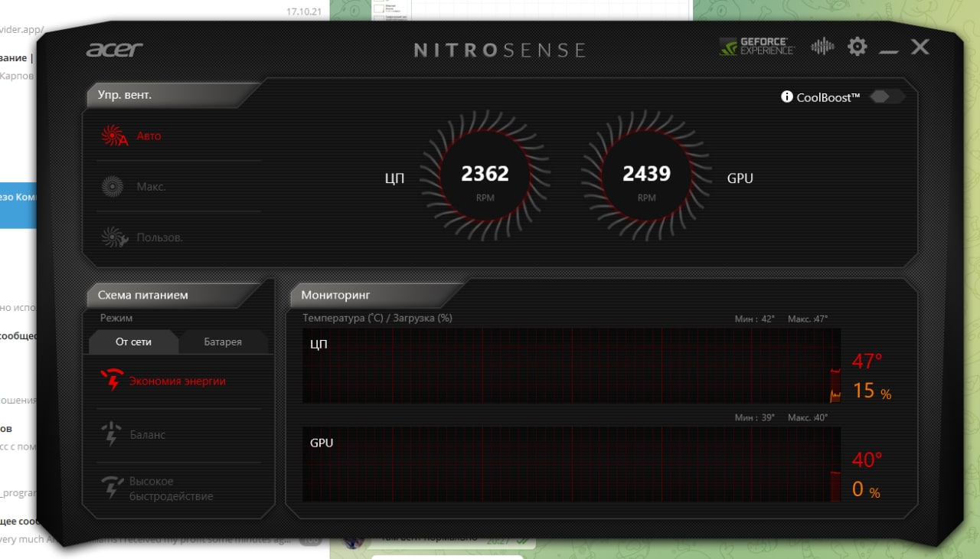Click the Мониторинг panel header
Viewport: 980px width, 559px height.
click(377, 295)
